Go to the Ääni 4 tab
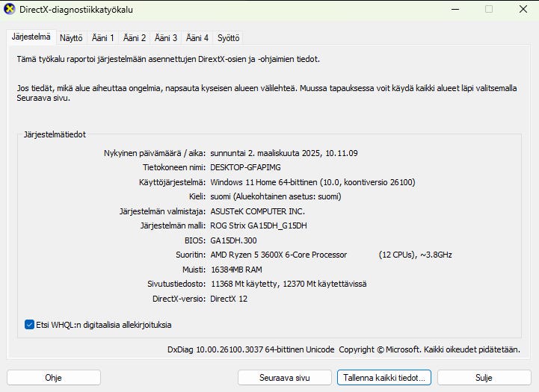The image size is (539, 392). coord(197,38)
